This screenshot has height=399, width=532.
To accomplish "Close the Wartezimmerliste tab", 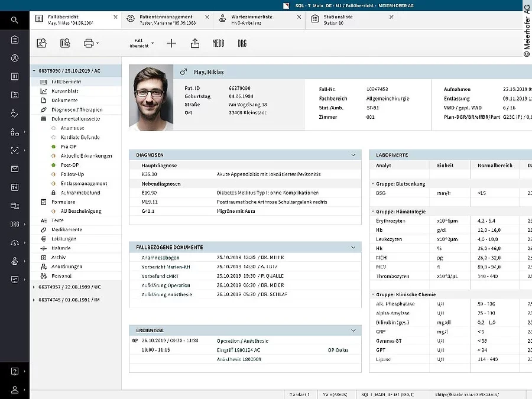I will click(x=299, y=17).
